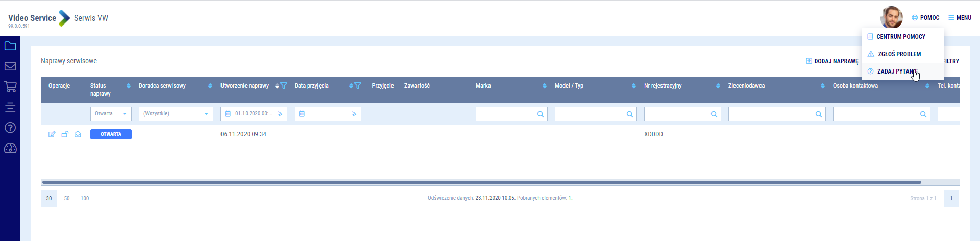The image size is (980, 241).
Task: Click the envelope messages sidebar icon
Action: (x=10, y=66)
